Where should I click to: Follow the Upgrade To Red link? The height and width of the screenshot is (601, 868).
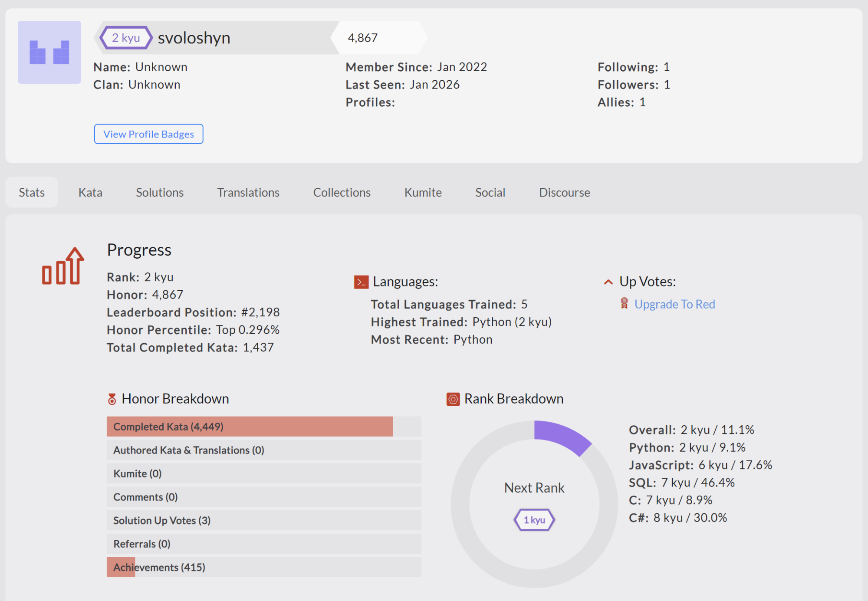674,304
